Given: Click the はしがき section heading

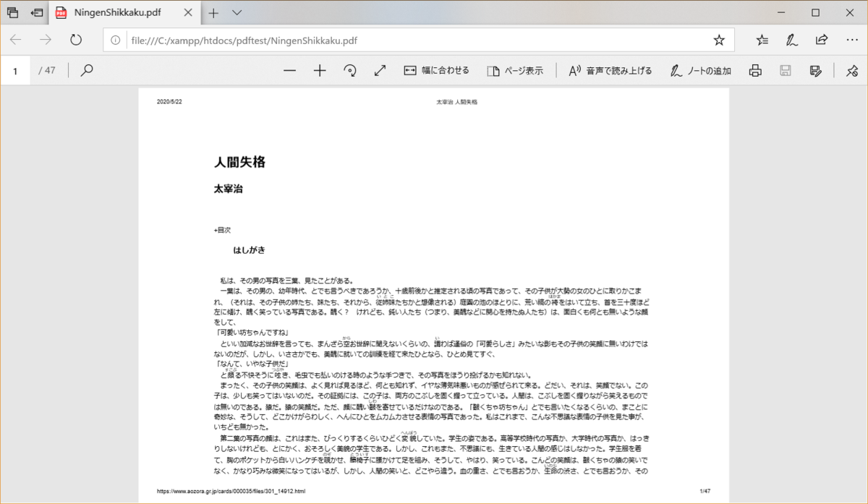Looking at the screenshot, I should tap(249, 250).
